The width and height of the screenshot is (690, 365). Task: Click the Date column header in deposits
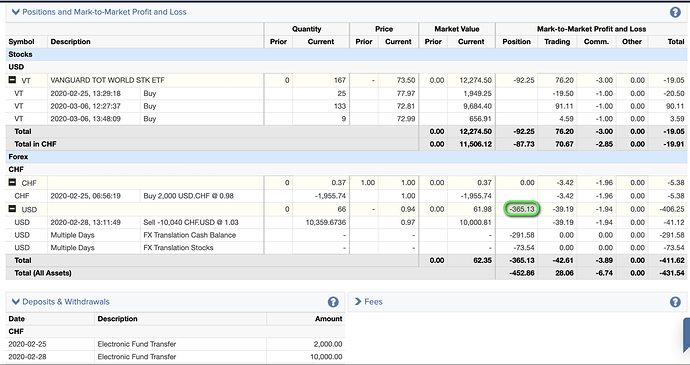coord(17,319)
